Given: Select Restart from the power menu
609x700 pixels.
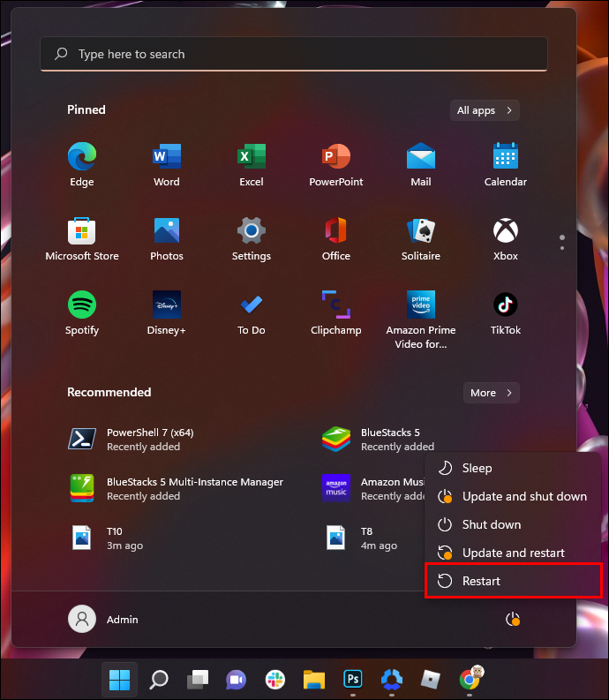Looking at the screenshot, I should pyautogui.click(x=513, y=581).
